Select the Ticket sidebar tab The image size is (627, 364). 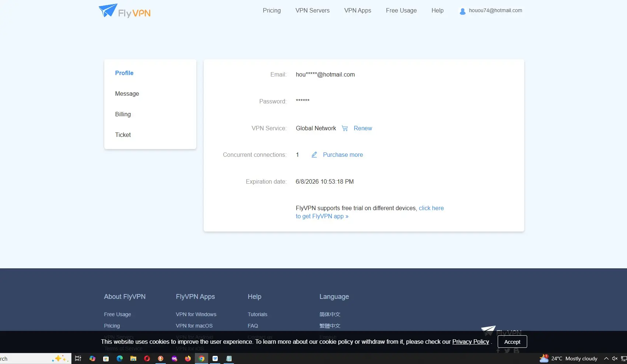tap(123, 135)
